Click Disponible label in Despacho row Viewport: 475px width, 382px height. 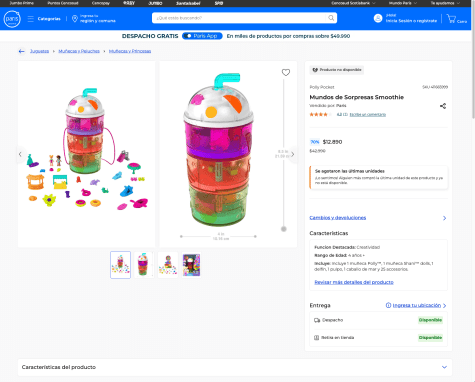pos(430,320)
